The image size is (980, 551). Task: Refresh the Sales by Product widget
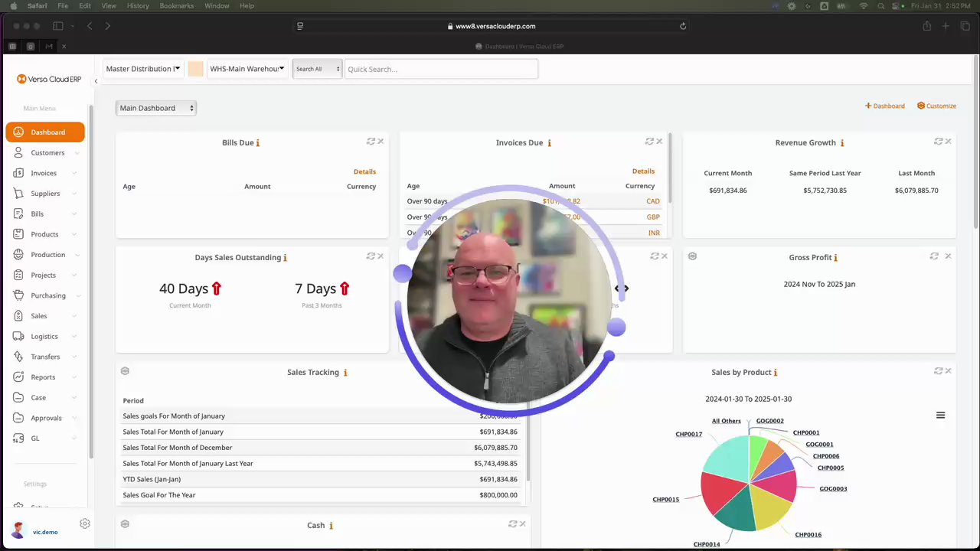[x=938, y=371]
